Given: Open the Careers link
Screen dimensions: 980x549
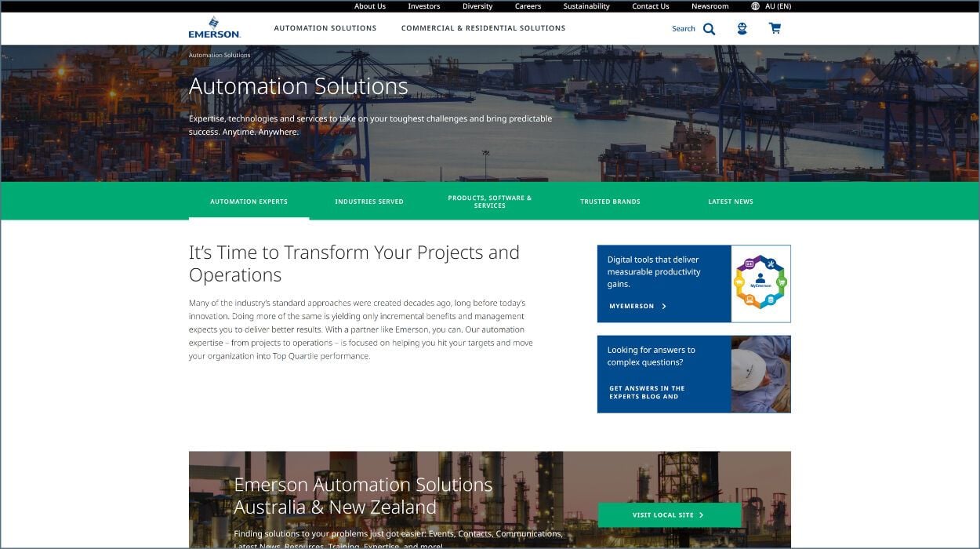Looking at the screenshot, I should [x=528, y=6].
